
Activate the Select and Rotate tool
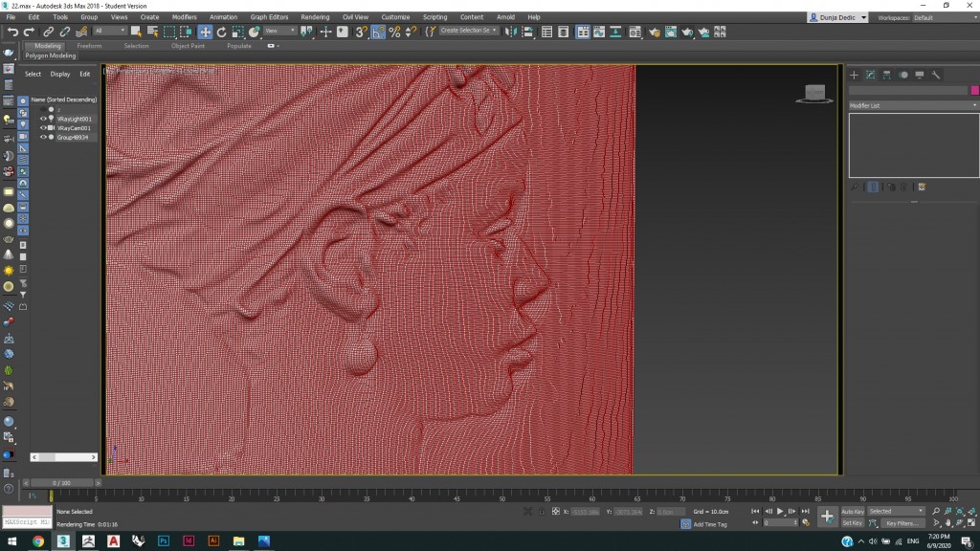coord(221,32)
